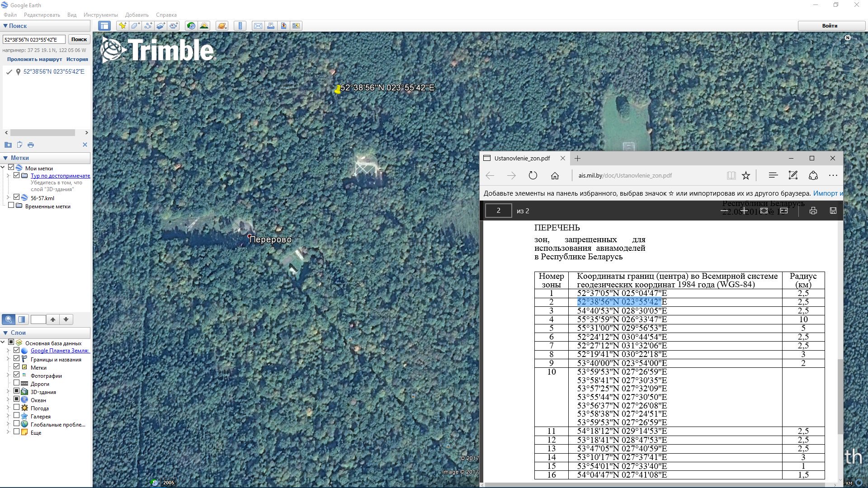This screenshot has height=488, width=868.
Task: Open Edge reading view icon
Action: pos(731,175)
